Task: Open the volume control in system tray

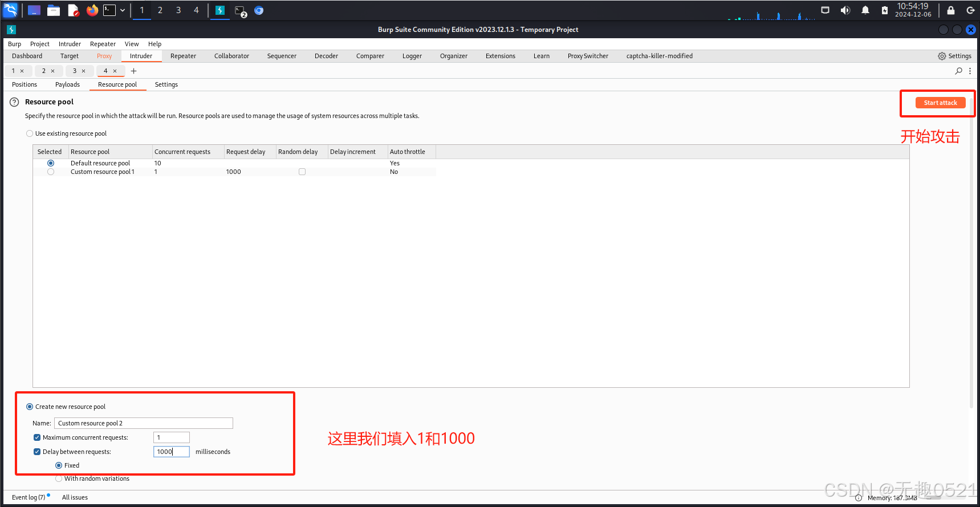Action: click(x=845, y=10)
